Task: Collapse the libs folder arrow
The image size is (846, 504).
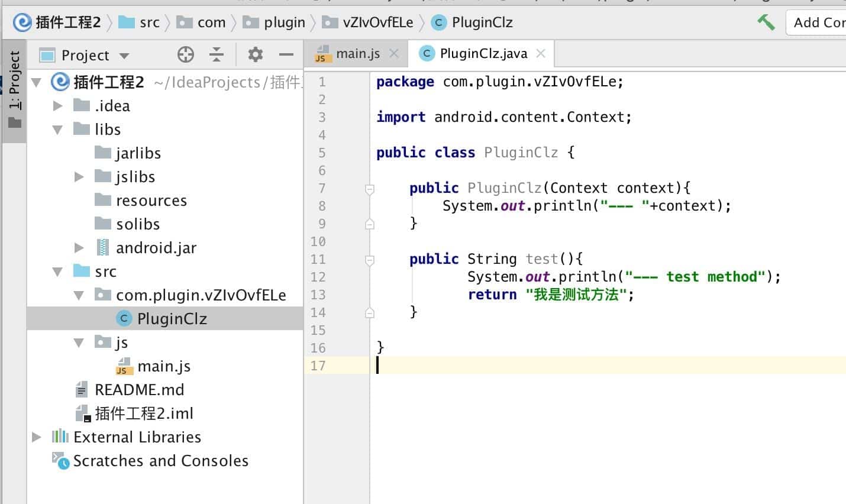Action: coord(58,130)
